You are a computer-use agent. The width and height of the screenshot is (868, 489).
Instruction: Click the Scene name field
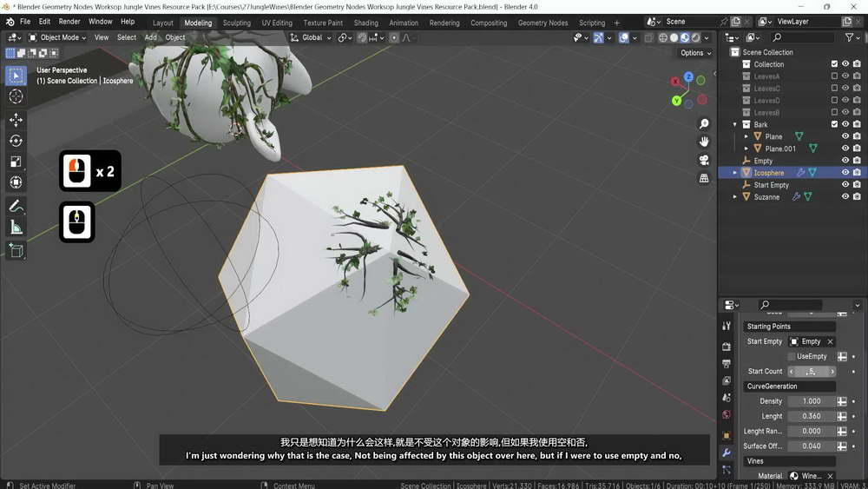click(691, 22)
